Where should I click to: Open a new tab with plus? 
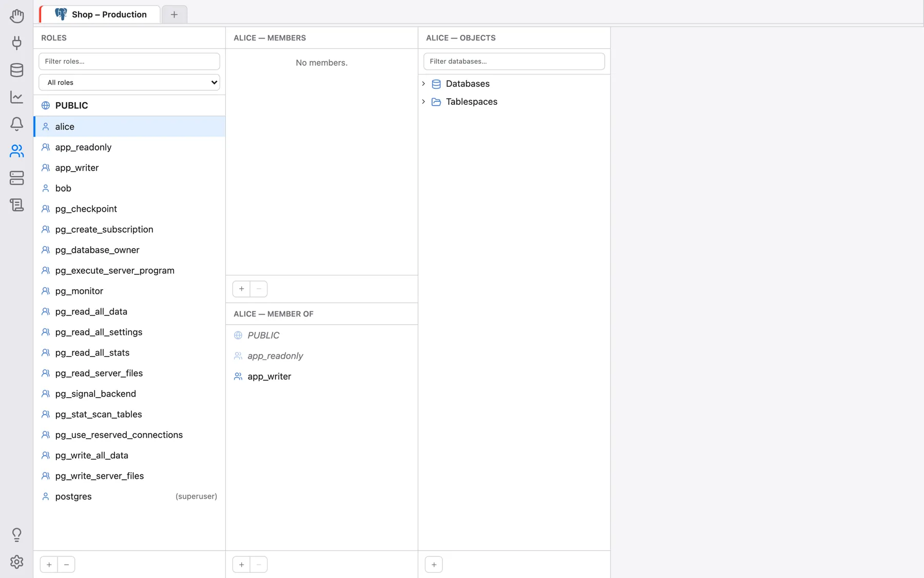pyautogui.click(x=174, y=14)
